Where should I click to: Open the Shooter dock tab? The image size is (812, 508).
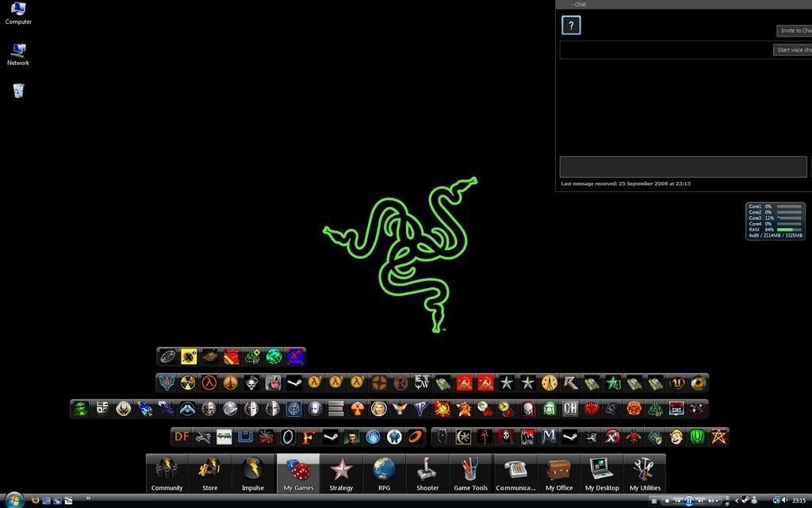click(x=427, y=473)
